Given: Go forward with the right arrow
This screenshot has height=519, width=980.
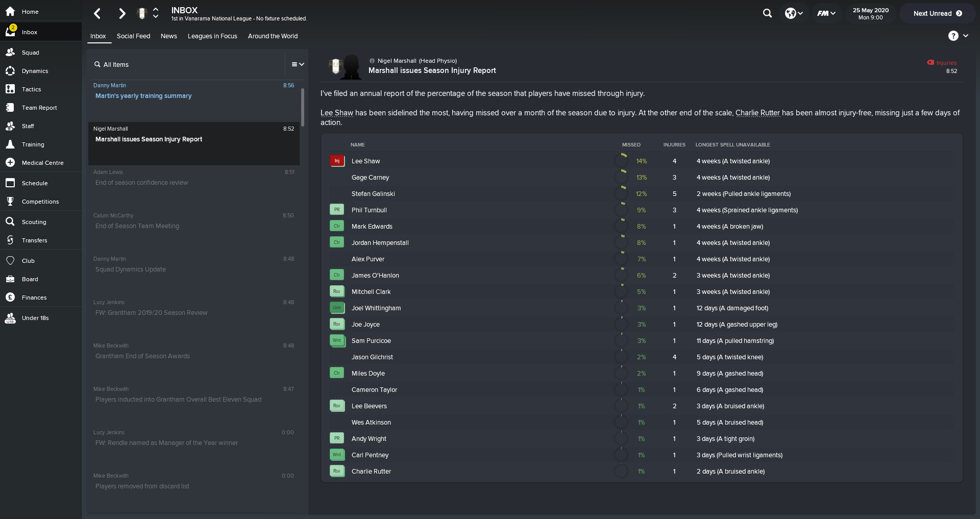Looking at the screenshot, I should (x=122, y=14).
